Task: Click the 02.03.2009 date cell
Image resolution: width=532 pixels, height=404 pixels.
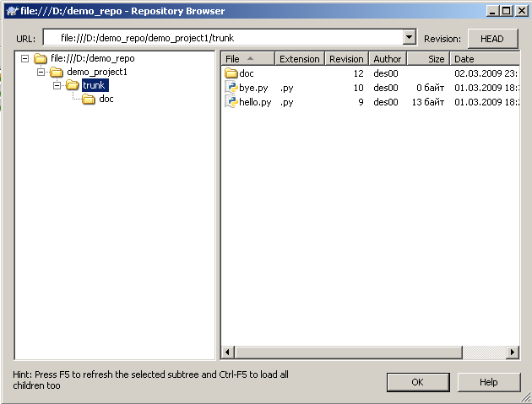Action: (486, 73)
